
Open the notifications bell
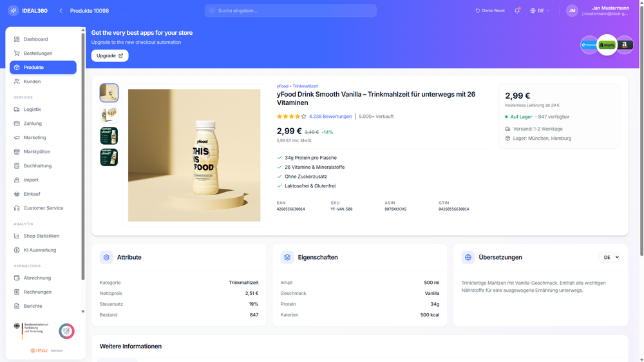click(x=517, y=11)
